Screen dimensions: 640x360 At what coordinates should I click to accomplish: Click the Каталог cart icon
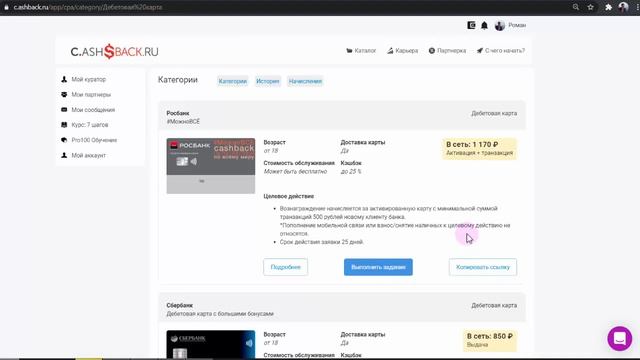click(349, 51)
